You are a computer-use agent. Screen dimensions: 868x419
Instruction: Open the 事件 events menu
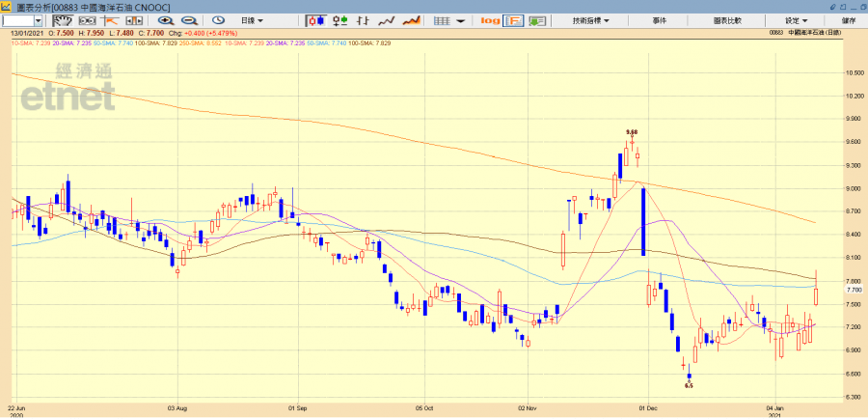coord(660,20)
